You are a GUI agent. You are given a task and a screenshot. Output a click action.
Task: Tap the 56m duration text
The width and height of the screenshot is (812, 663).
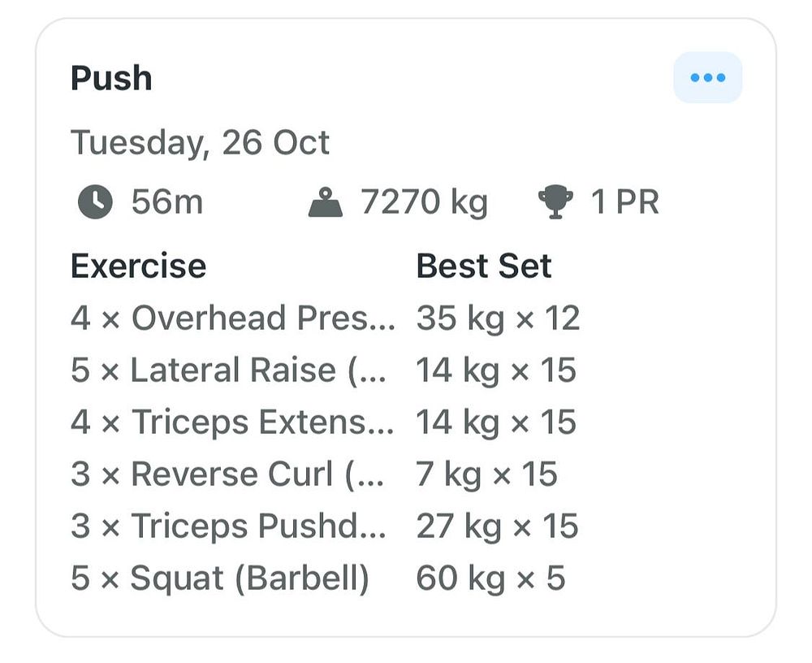pos(166,201)
